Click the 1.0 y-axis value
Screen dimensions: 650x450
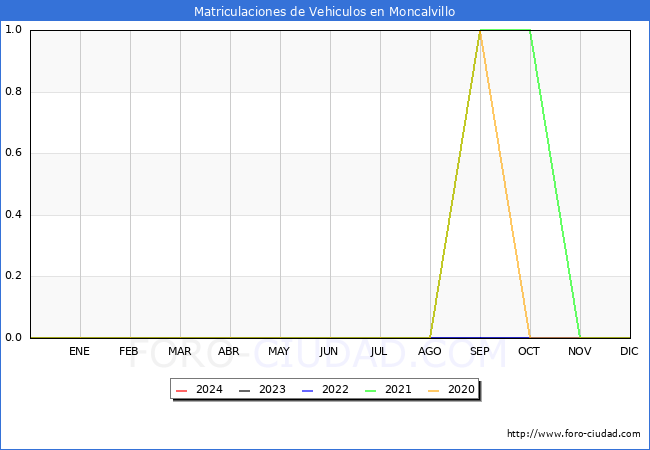(13, 30)
